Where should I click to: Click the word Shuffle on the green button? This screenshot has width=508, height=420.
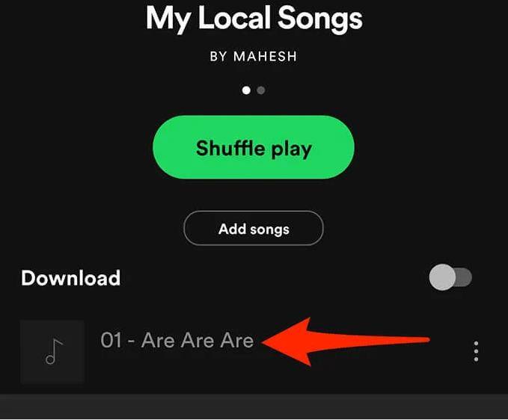230,148
